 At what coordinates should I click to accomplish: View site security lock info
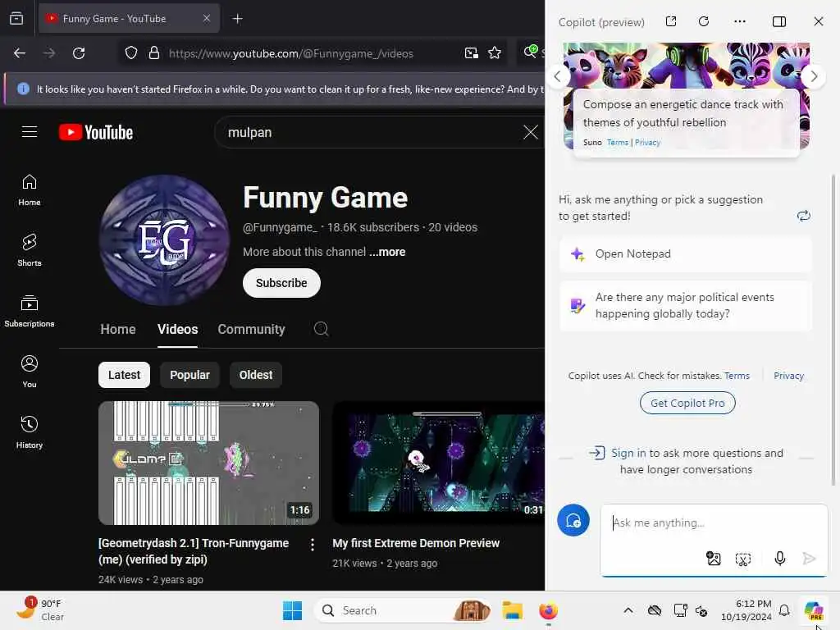tap(153, 53)
